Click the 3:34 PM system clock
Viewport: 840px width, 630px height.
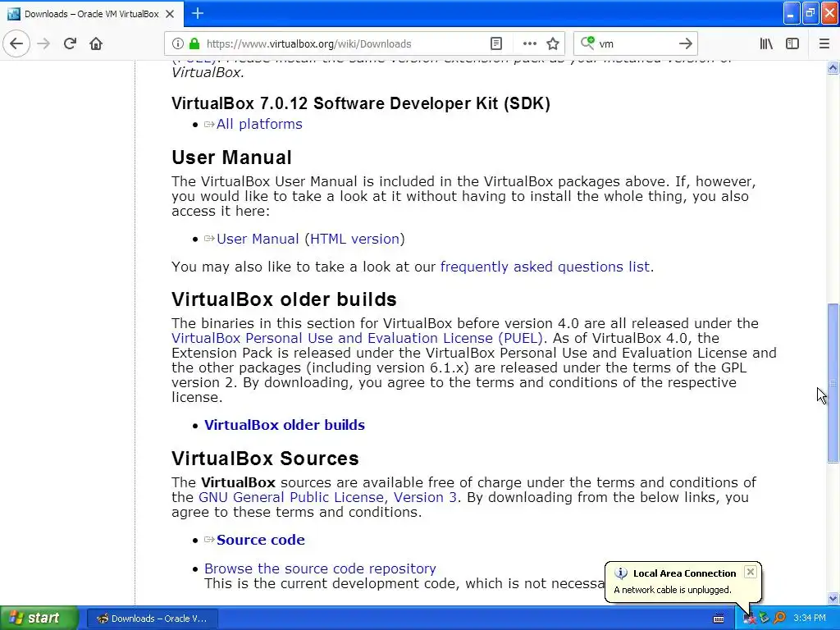click(810, 619)
